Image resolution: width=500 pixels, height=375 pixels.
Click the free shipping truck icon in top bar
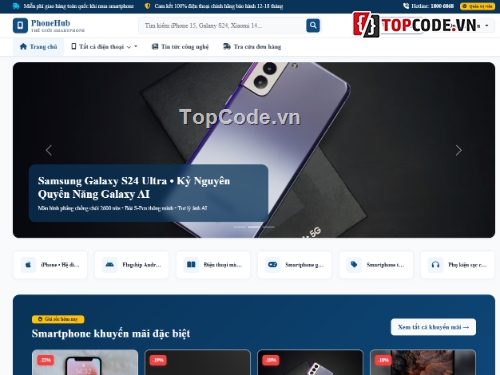pos(16,6)
